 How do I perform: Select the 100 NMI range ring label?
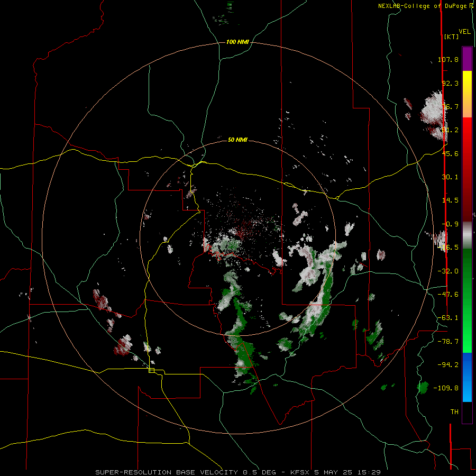pyautogui.click(x=237, y=42)
